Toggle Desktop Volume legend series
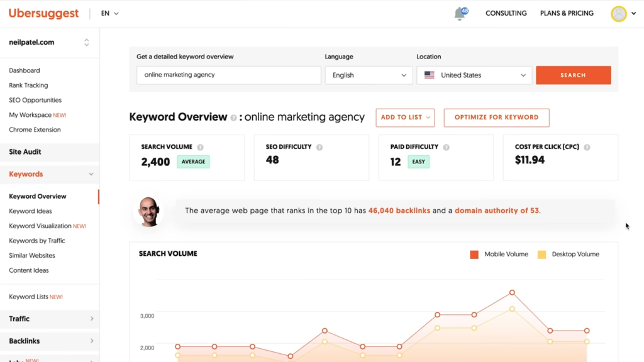This screenshot has height=362, width=644. tap(569, 255)
